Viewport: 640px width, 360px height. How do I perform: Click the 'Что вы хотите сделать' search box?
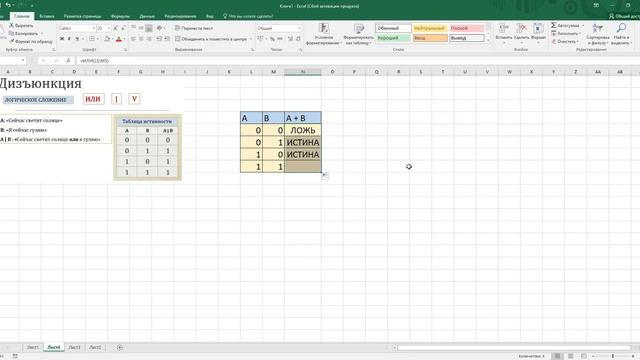[248, 16]
